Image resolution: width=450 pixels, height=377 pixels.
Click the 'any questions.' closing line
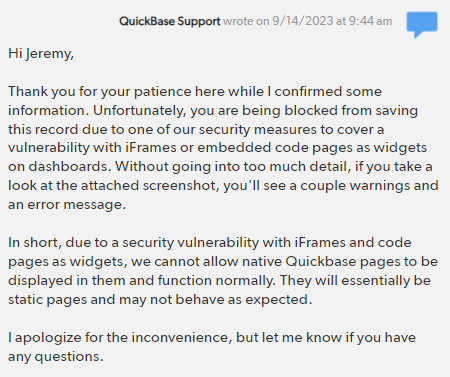click(x=56, y=357)
